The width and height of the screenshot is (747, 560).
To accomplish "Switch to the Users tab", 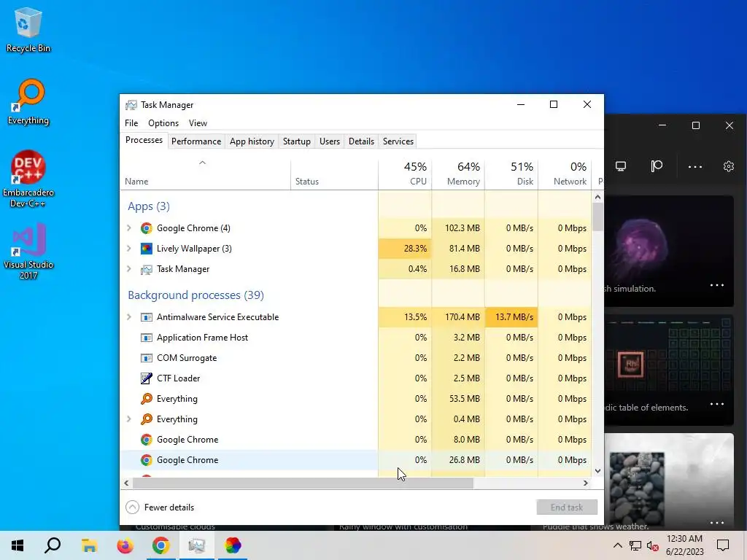I will (x=330, y=141).
